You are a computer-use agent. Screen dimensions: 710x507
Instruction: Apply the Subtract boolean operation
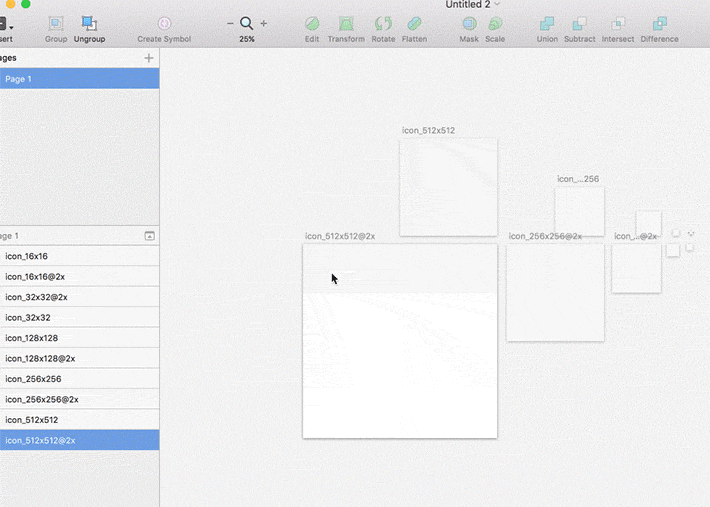coord(580,24)
